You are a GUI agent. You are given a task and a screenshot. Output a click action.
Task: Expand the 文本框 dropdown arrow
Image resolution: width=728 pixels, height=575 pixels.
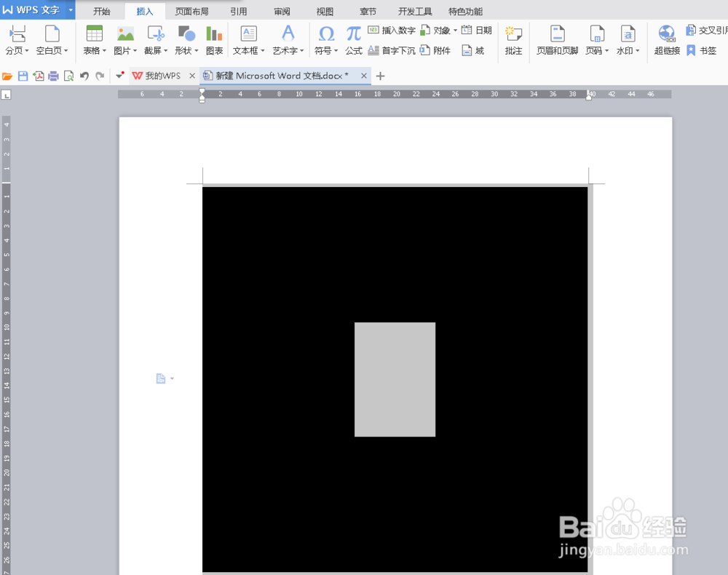(263, 50)
